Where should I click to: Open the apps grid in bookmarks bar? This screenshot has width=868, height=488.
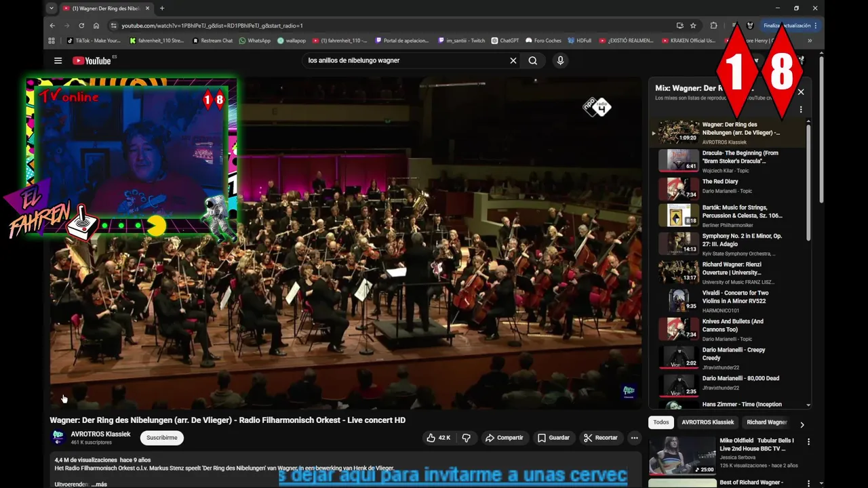pyautogui.click(x=52, y=41)
